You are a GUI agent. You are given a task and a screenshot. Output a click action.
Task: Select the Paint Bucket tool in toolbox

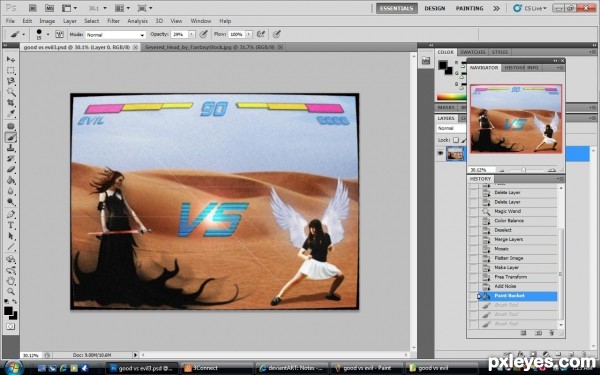point(10,180)
